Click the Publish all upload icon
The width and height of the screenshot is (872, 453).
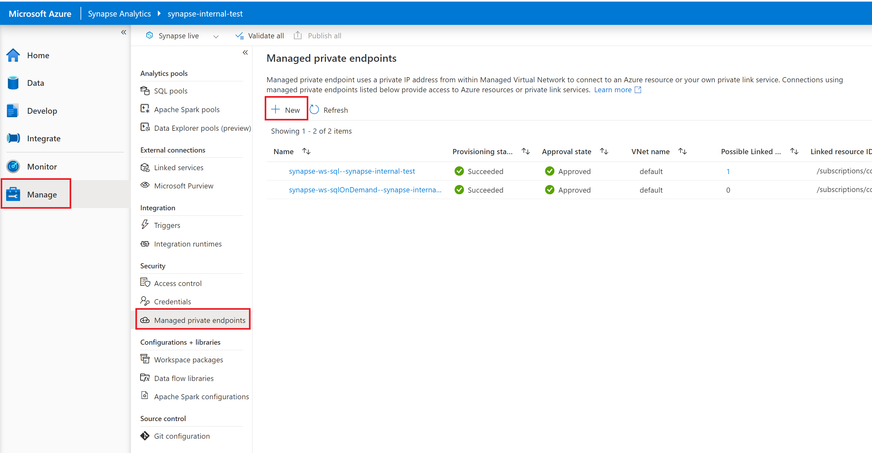pos(298,36)
